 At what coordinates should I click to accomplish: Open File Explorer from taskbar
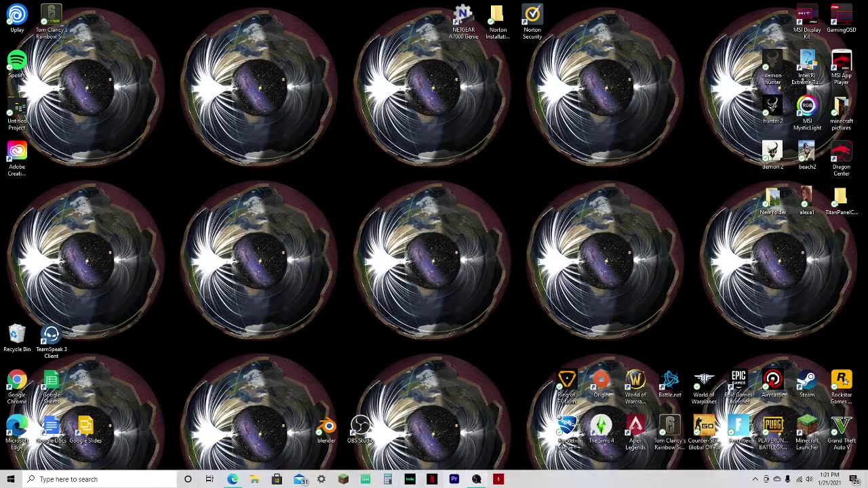pyautogui.click(x=254, y=479)
